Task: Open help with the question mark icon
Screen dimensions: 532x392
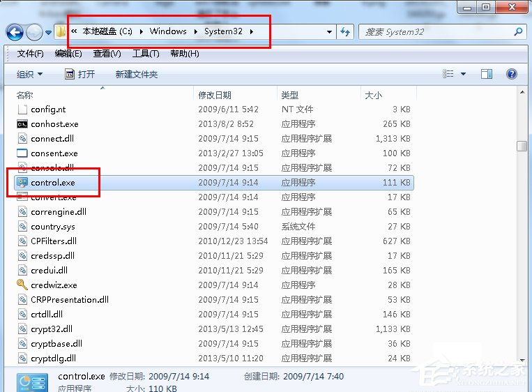Action: click(511, 74)
